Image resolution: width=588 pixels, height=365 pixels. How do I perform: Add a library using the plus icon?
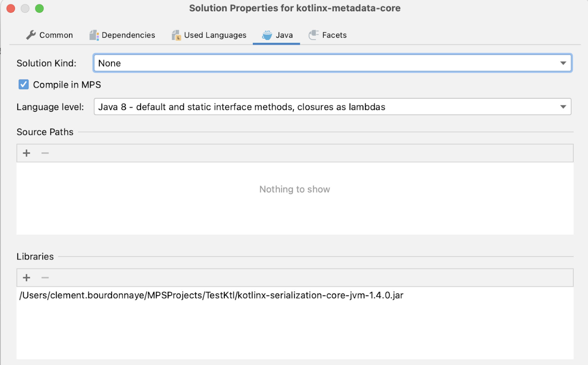pos(26,277)
